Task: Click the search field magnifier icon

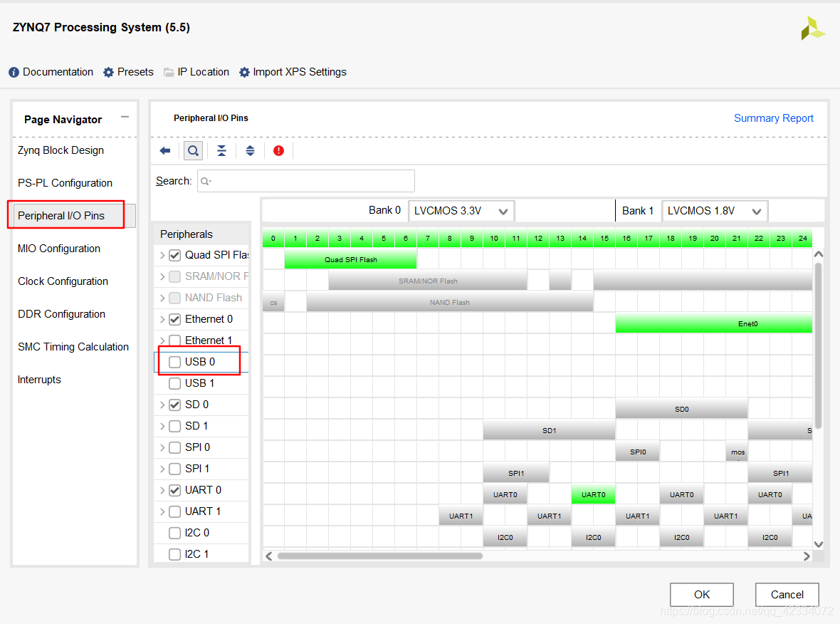Action: pyautogui.click(x=206, y=182)
